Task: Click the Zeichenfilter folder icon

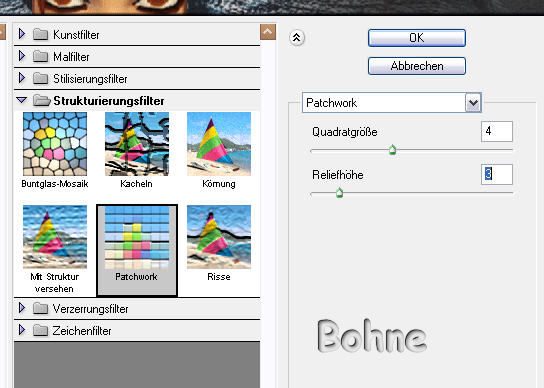Action: (41, 330)
